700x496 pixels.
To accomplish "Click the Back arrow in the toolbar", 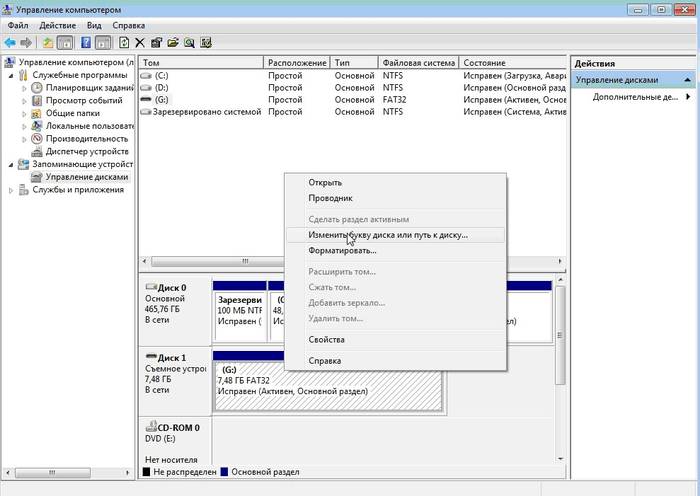I will pos(10,43).
